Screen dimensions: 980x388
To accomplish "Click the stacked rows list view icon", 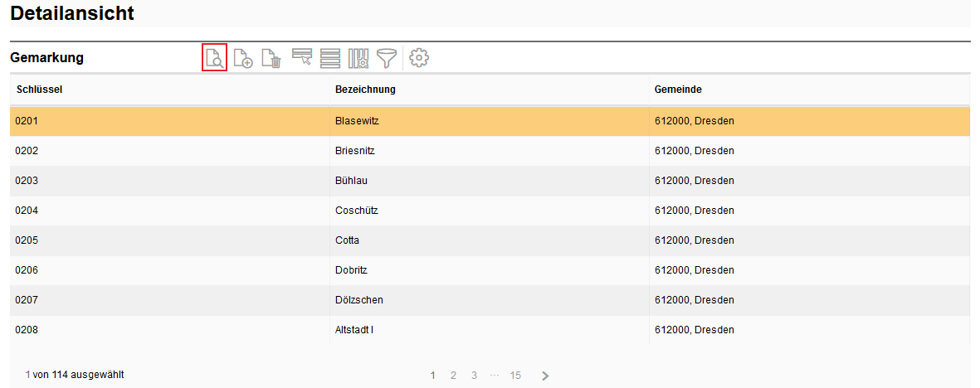I will [330, 58].
